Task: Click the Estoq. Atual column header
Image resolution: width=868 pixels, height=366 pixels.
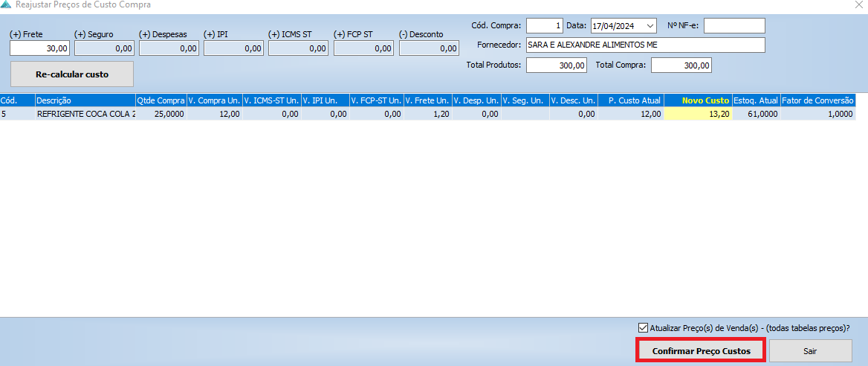Action: (757, 100)
